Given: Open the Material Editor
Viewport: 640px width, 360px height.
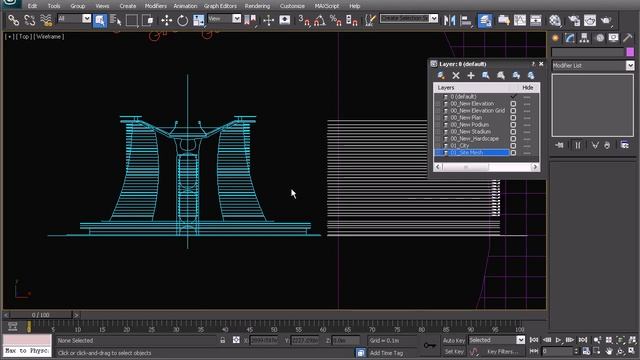Looking at the screenshot, I should (x=555, y=20).
